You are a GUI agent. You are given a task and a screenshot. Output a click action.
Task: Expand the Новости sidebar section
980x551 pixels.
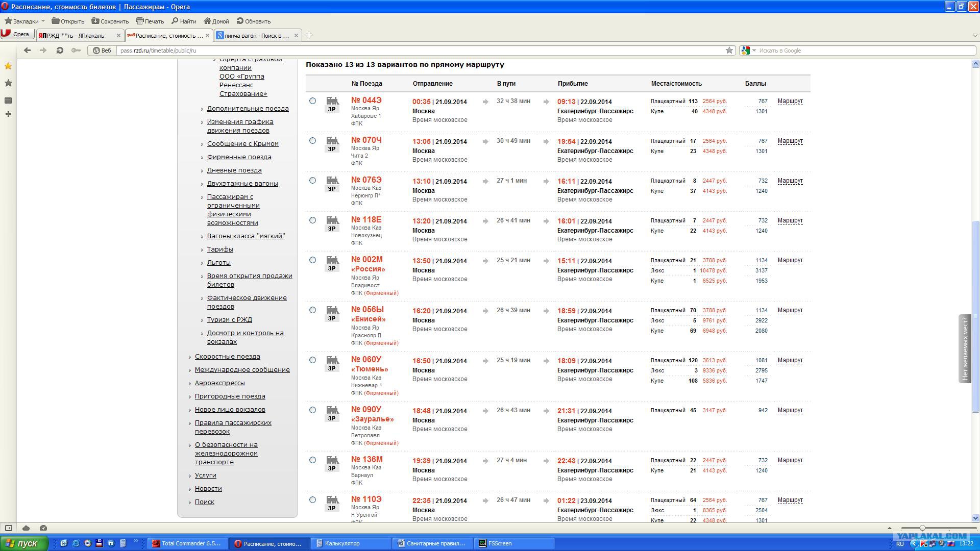click(x=208, y=488)
